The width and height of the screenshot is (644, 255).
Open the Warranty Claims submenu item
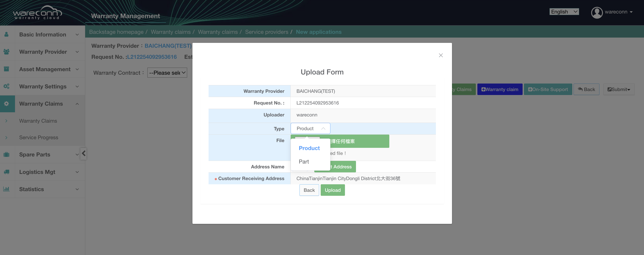point(38,121)
